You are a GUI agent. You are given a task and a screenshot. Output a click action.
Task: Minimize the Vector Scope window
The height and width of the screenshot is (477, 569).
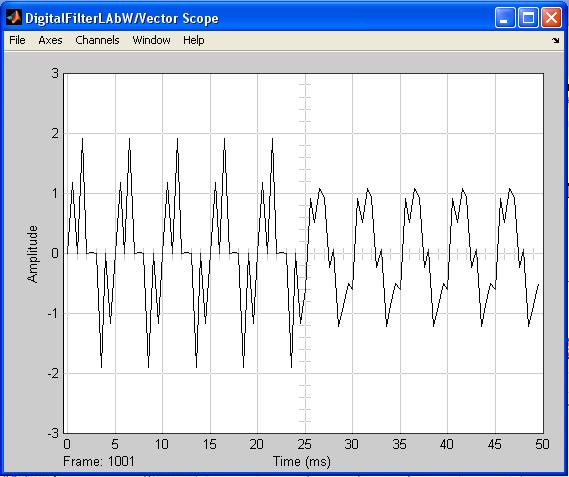coord(505,17)
